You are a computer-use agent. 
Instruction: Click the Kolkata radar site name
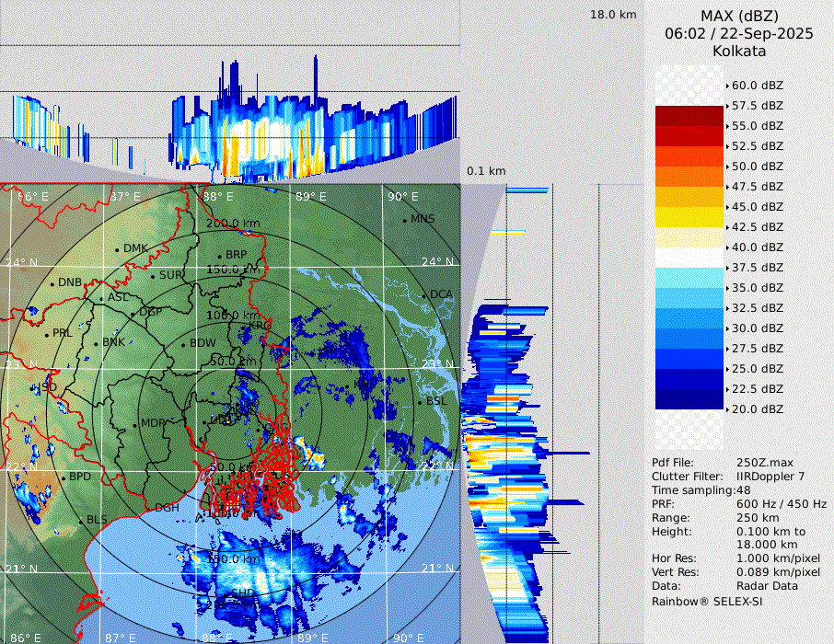point(739,51)
